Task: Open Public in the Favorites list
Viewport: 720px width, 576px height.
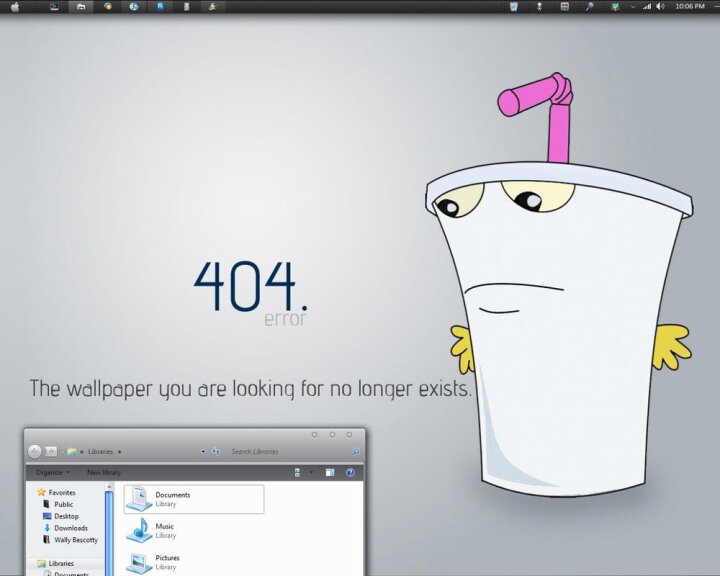Action: point(58,504)
